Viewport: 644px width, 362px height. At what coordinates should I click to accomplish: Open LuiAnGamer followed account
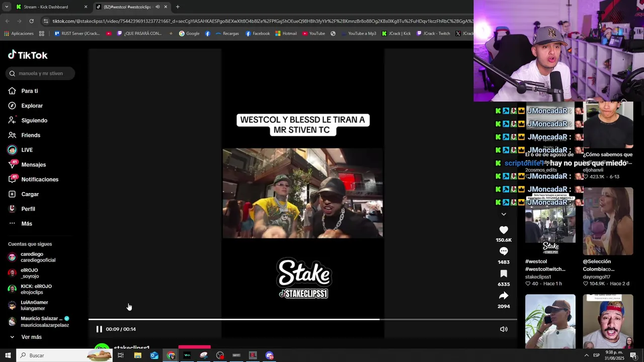click(x=34, y=305)
